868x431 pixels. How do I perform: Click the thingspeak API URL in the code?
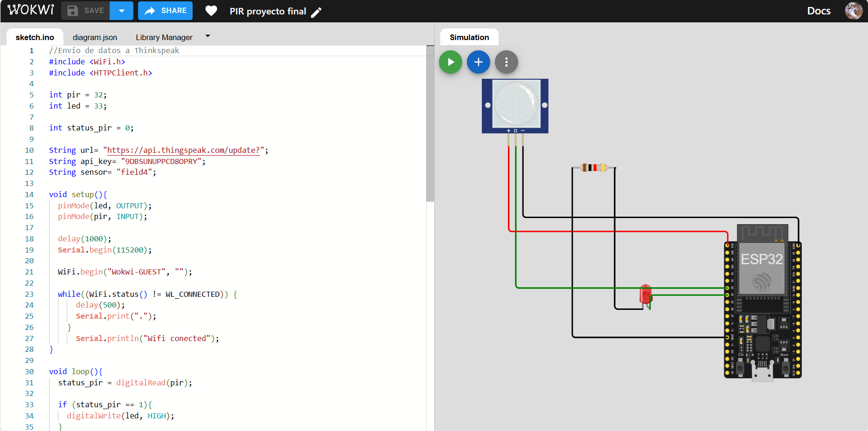183,150
